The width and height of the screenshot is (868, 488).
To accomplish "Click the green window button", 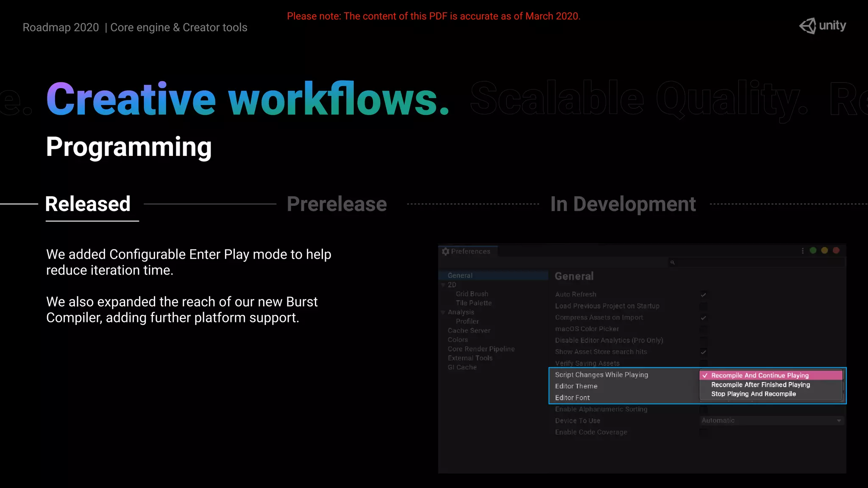I will click(813, 251).
